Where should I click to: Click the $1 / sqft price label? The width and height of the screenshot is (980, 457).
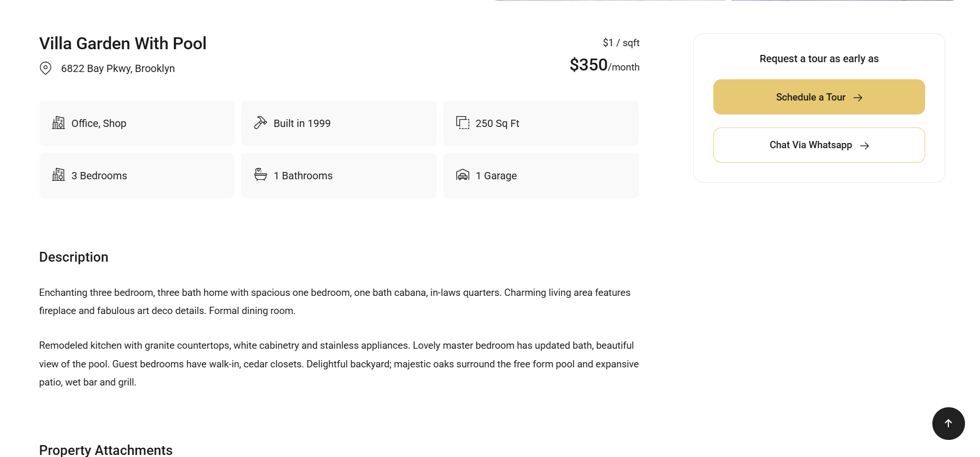tap(621, 42)
